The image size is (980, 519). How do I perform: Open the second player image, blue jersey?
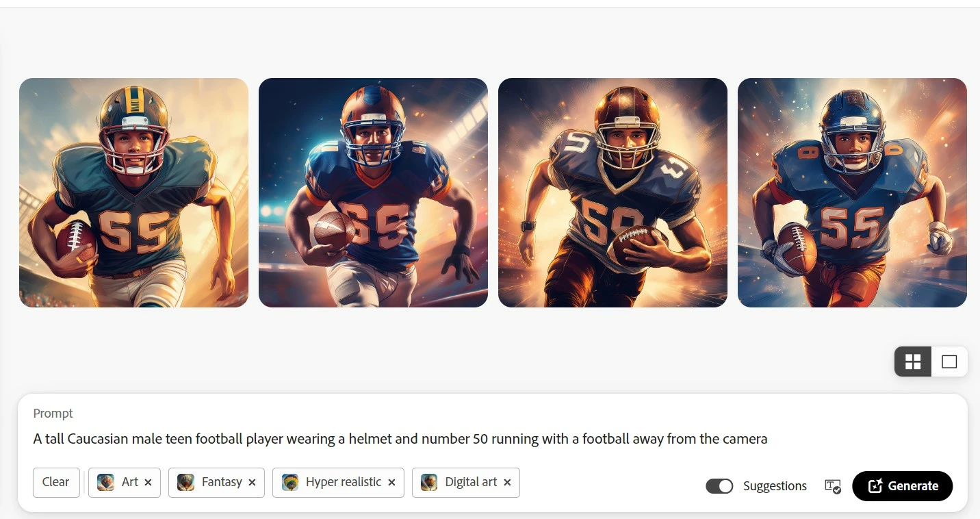tap(373, 192)
